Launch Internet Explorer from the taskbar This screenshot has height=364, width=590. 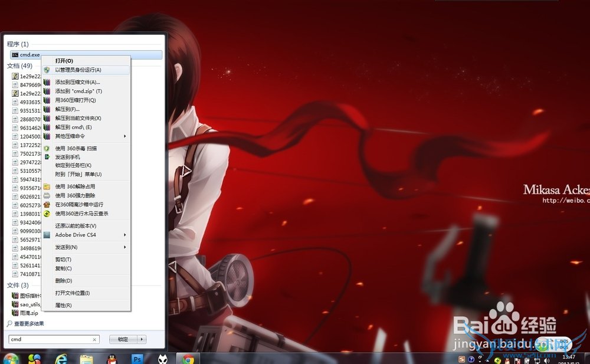coord(61,358)
